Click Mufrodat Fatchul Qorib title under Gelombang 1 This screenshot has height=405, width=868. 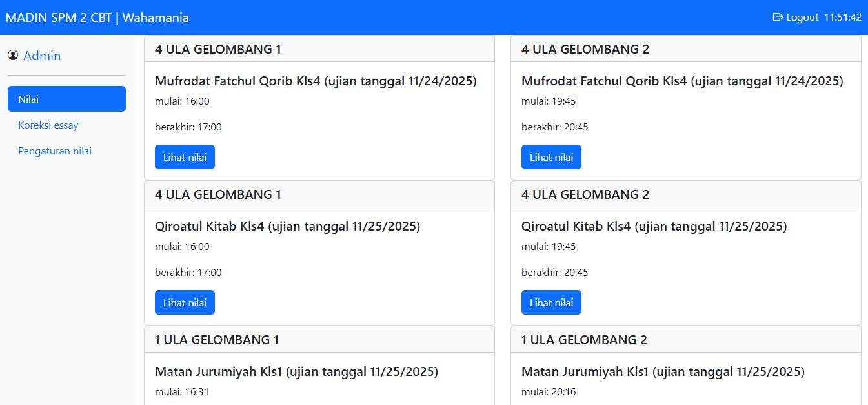(316, 81)
